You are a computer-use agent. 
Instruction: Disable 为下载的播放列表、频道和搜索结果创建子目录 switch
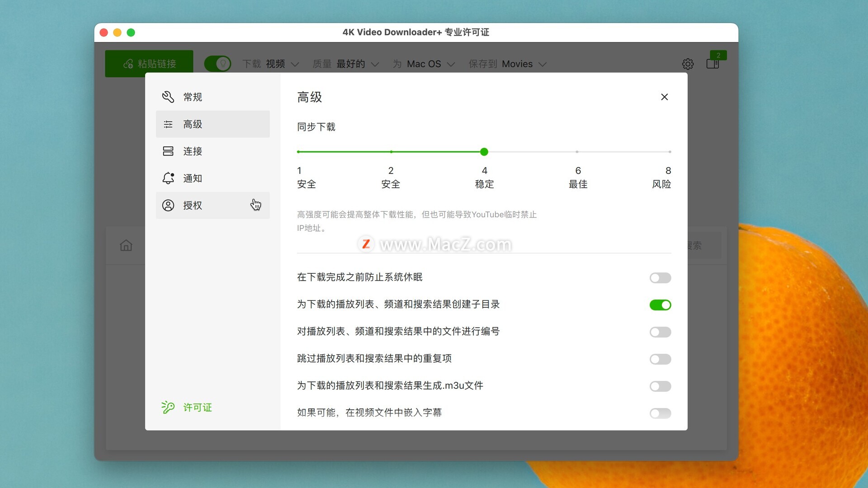(x=660, y=305)
